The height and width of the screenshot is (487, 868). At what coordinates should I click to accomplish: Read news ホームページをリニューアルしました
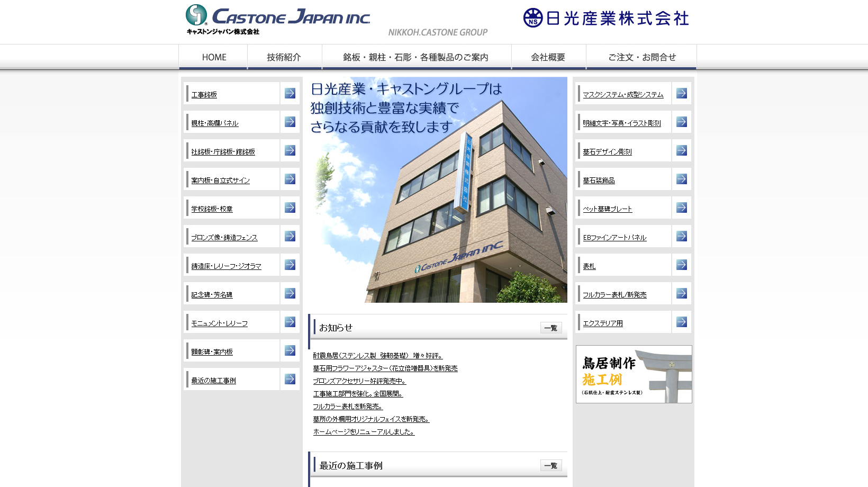pyautogui.click(x=364, y=432)
